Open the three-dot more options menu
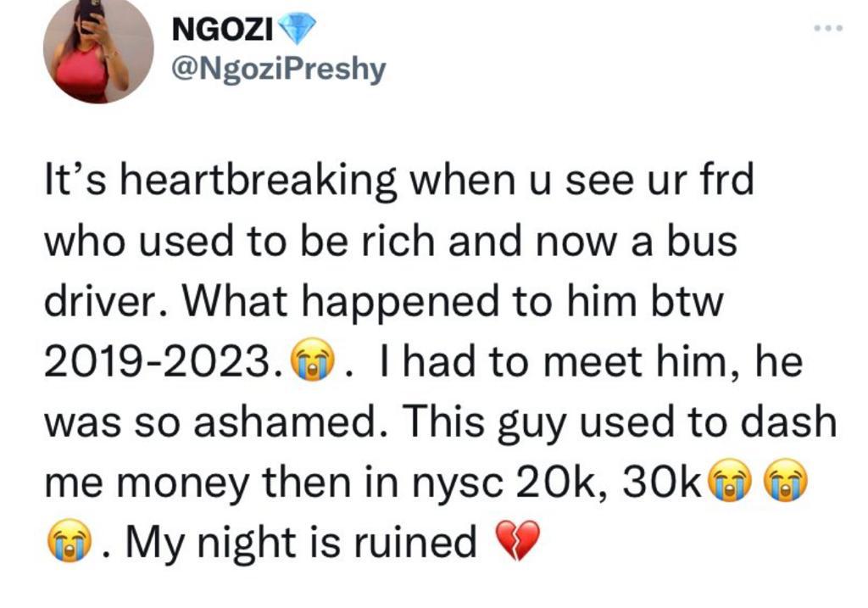The height and width of the screenshot is (608, 868). (x=827, y=29)
